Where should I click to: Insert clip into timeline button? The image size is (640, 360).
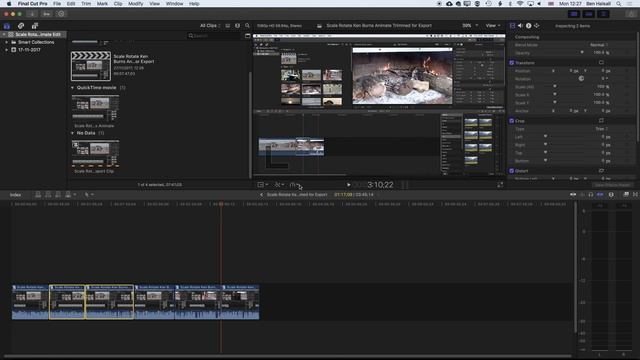coord(48,195)
